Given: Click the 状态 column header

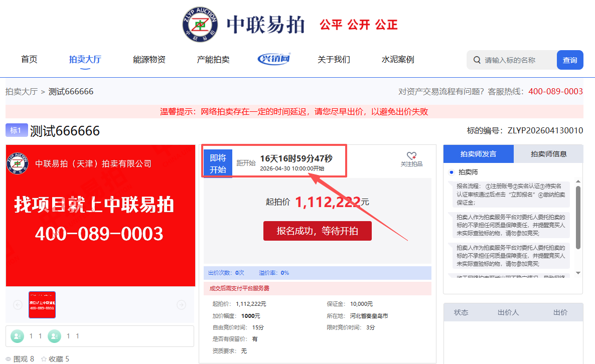Looking at the screenshot, I should [x=461, y=312].
